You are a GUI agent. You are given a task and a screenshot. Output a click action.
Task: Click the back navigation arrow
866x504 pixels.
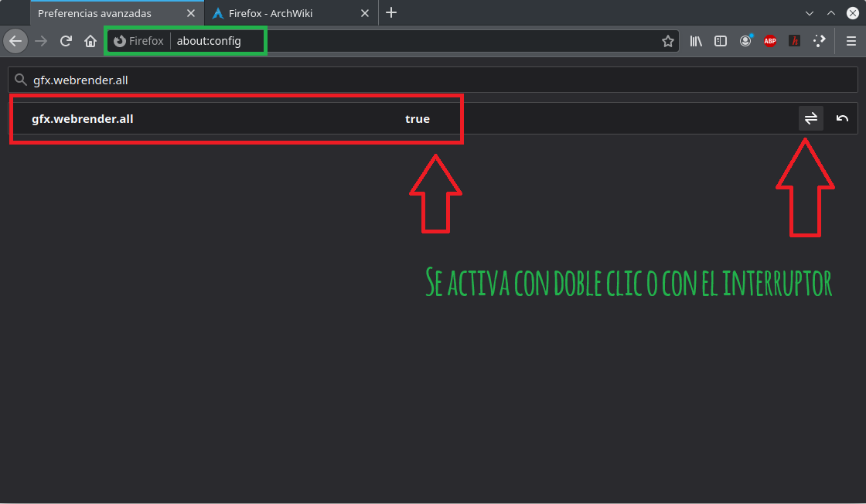click(15, 41)
